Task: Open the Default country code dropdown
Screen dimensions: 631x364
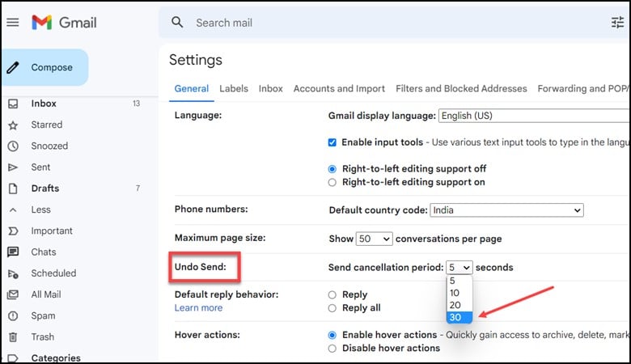Action: coord(506,210)
